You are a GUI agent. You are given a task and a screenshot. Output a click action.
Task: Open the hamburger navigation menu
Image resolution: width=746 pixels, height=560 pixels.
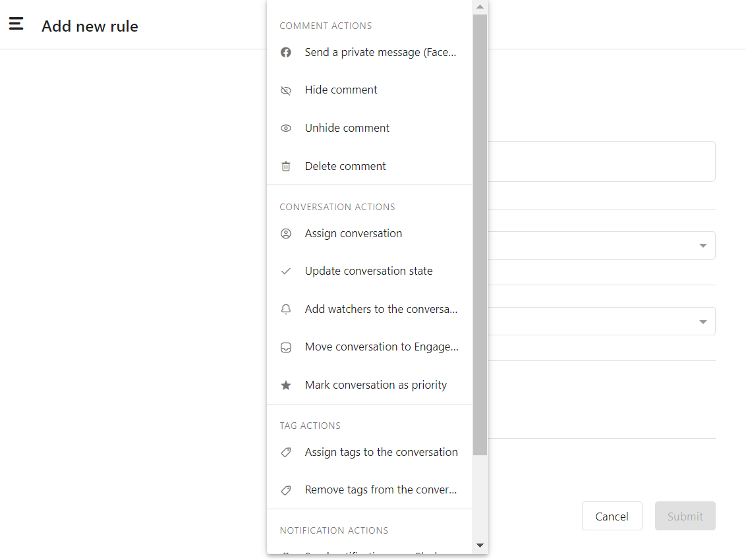[16, 24]
